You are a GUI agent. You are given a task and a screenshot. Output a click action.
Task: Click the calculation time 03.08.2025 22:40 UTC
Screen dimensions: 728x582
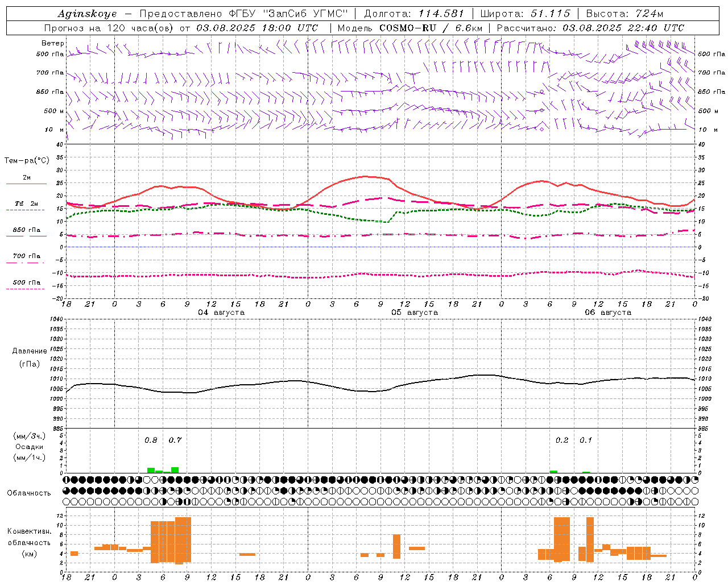pyautogui.click(x=623, y=28)
